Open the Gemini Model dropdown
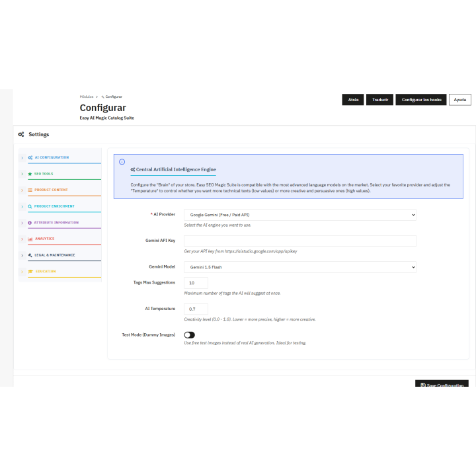This screenshot has width=476, height=476. 300,267
